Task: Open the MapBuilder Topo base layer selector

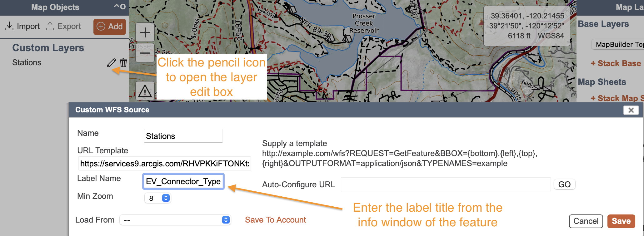Action: (x=618, y=45)
